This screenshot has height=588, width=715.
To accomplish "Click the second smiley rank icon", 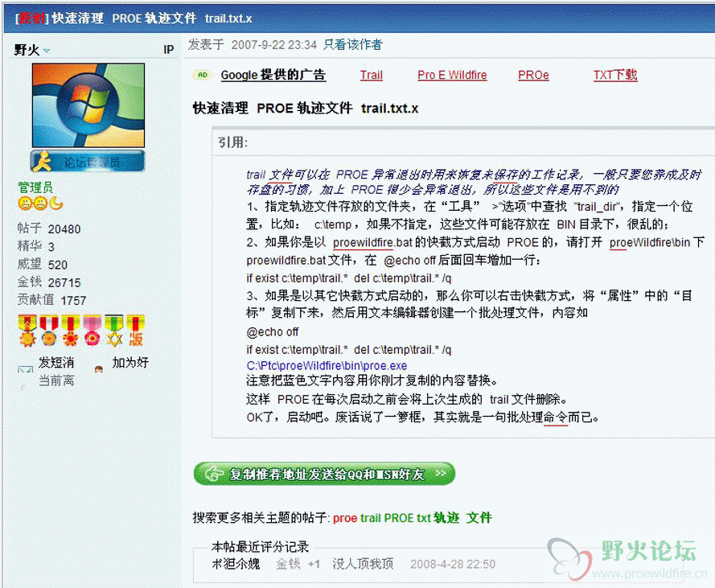I will 40,204.
